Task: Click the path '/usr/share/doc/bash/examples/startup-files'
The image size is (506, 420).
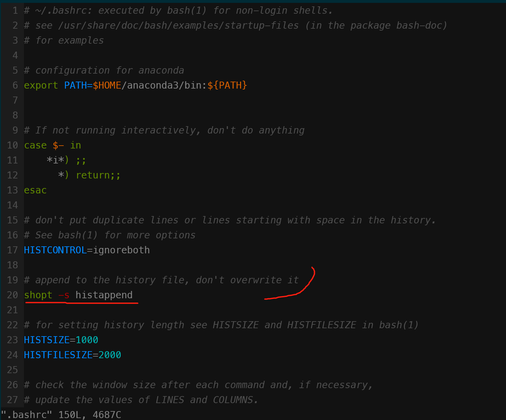Action: click(179, 25)
